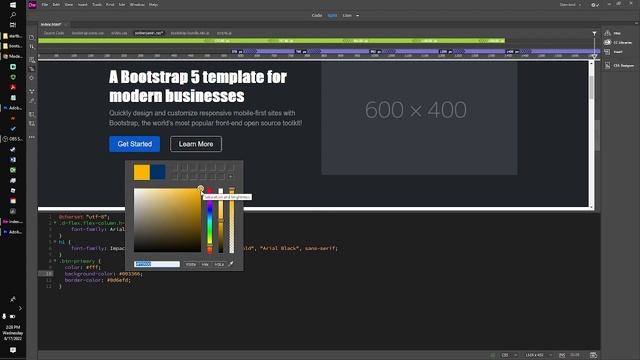Click the Get Started button
640x360 pixels.
coord(134,144)
